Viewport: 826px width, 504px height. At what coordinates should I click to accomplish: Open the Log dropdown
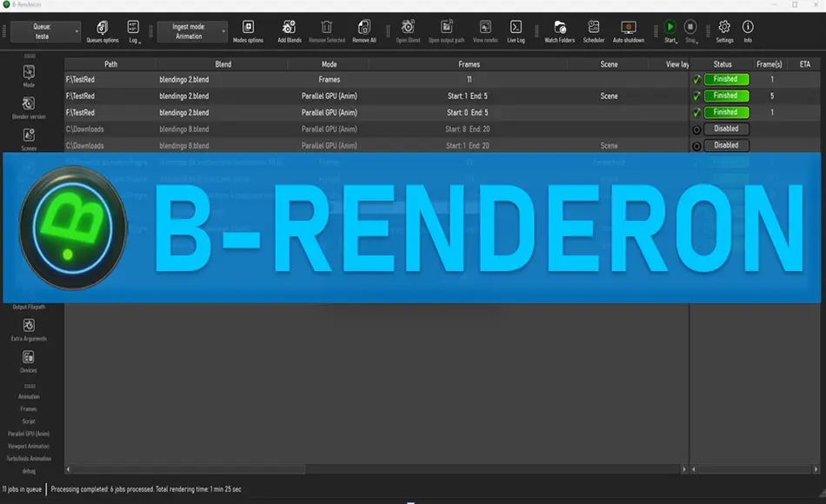[133, 30]
